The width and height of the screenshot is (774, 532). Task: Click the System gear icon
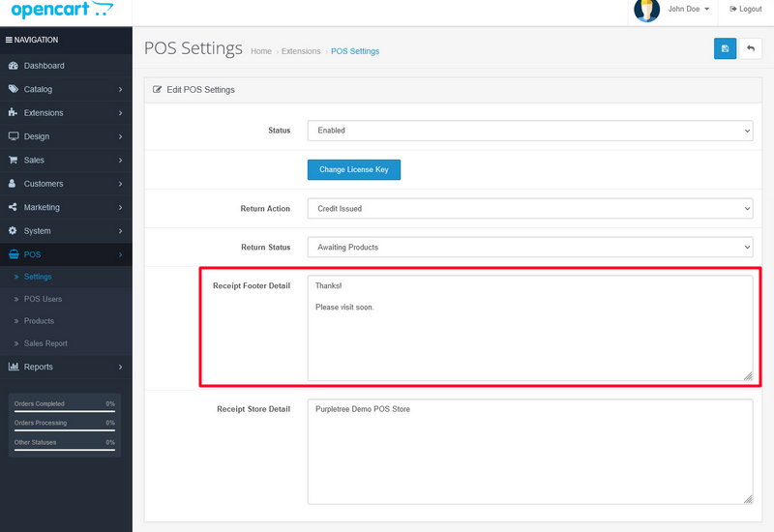pos(13,230)
